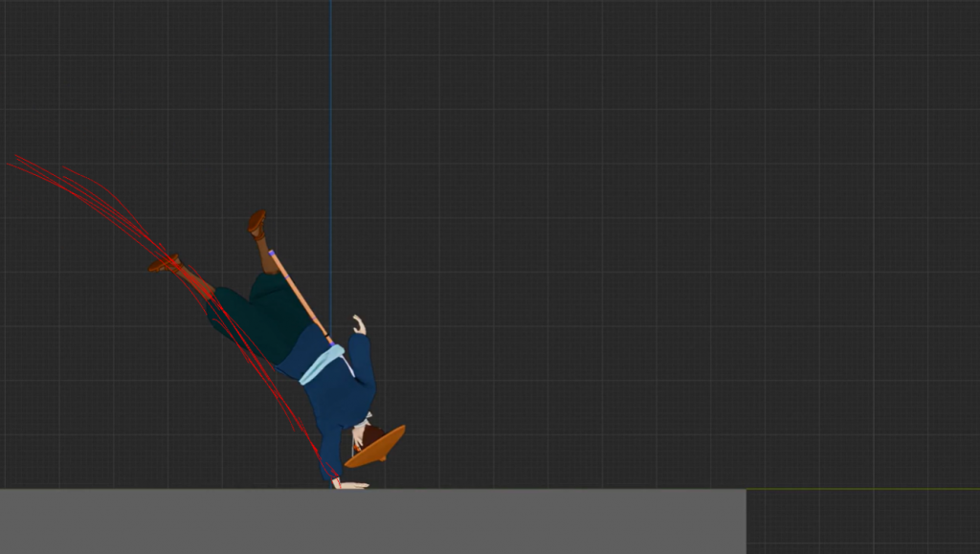This screenshot has width=980, height=554.
Task: Click the wooden staff on the character's back
Action: (301, 298)
